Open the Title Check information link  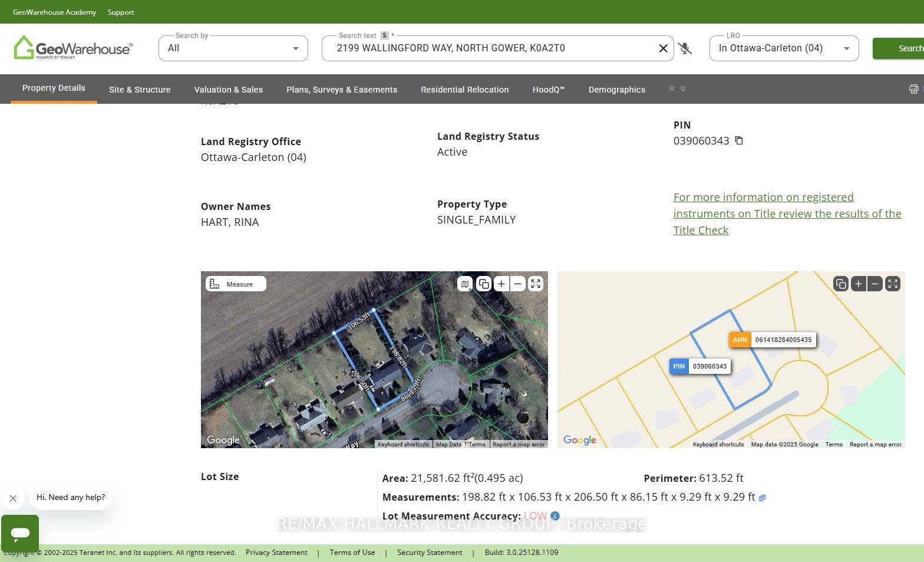(787, 213)
